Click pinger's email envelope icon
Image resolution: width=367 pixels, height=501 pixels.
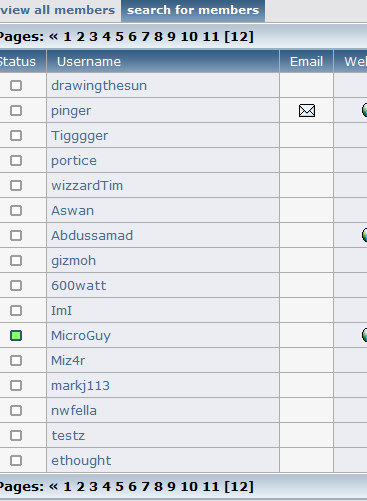pos(307,111)
